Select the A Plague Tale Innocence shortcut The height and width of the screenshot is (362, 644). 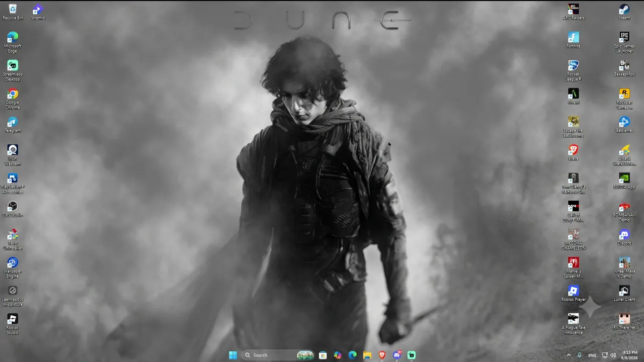click(x=574, y=324)
